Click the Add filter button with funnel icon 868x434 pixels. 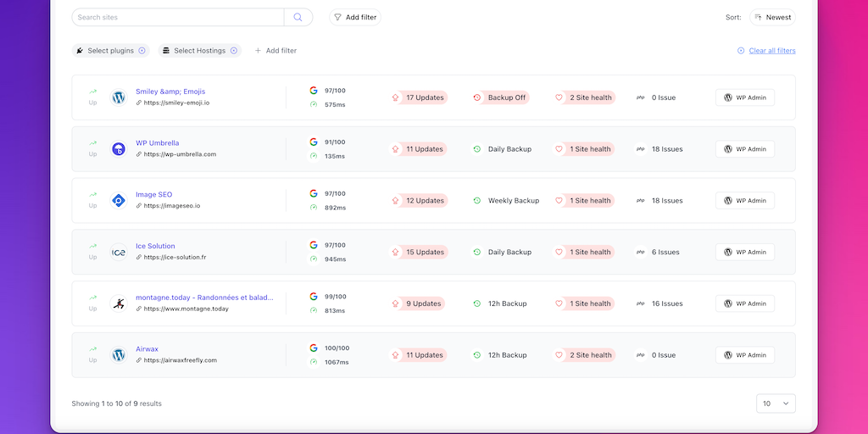click(x=355, y=17)
